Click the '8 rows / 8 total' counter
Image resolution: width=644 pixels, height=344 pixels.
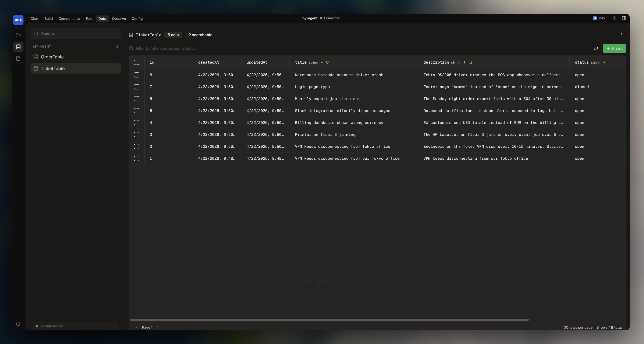click(609, 328)
